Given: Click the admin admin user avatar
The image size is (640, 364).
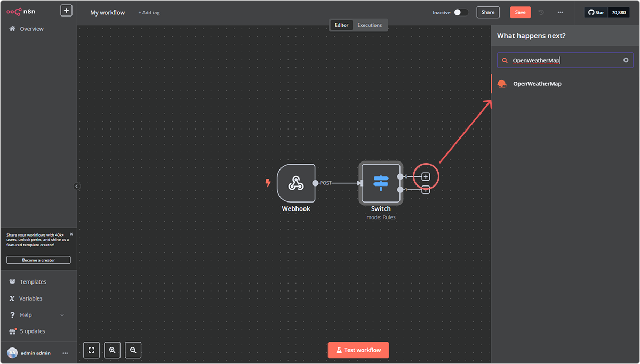Looking at the screenshot, I should (x=12, y=353).
